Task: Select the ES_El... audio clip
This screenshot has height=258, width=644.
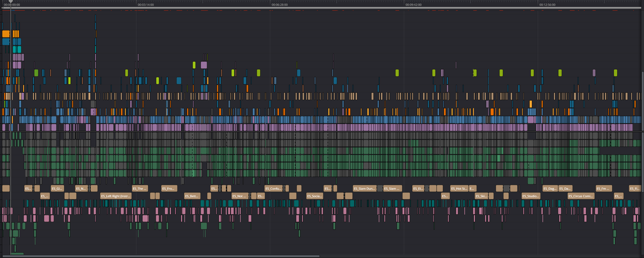Action: click(x=419, y=189)
